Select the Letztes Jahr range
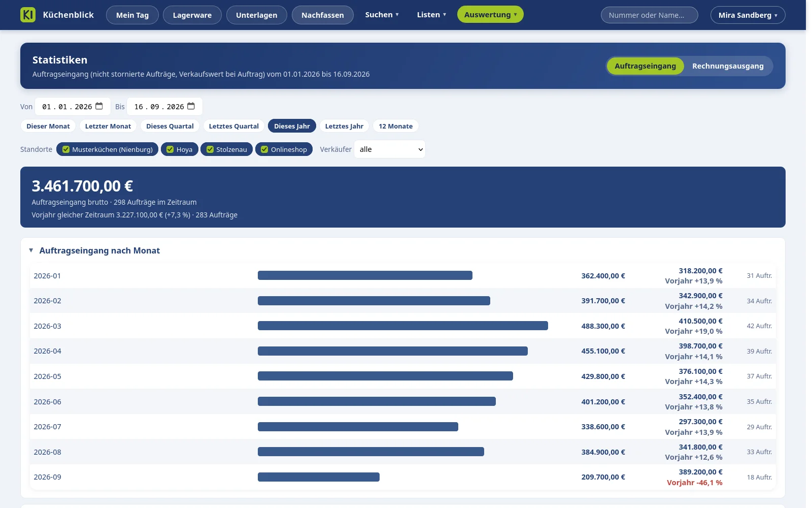812x508 pixels. click(x=344, y=126)
